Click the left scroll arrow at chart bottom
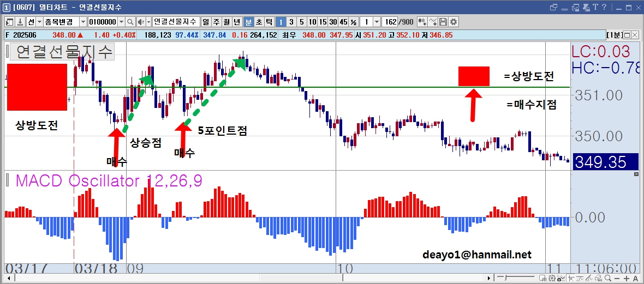This screenshot has width=644, height=284. click(x=8, y=278)
